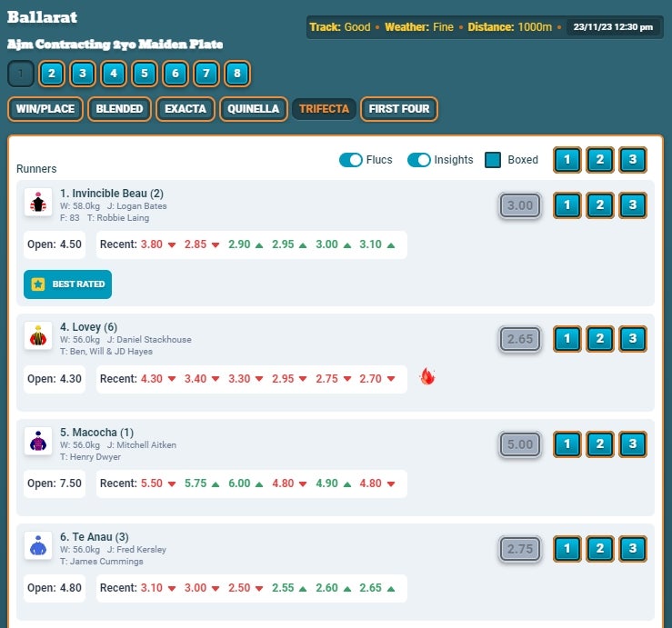Click the Distance 1000m info
672x628 pixels.
click(509, 27)
